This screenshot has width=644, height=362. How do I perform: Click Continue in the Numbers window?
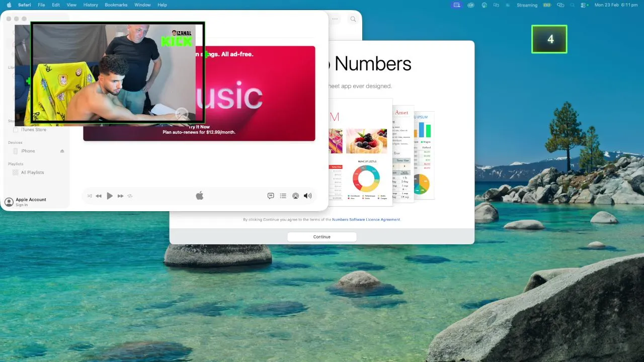click(x=322, y=237)
